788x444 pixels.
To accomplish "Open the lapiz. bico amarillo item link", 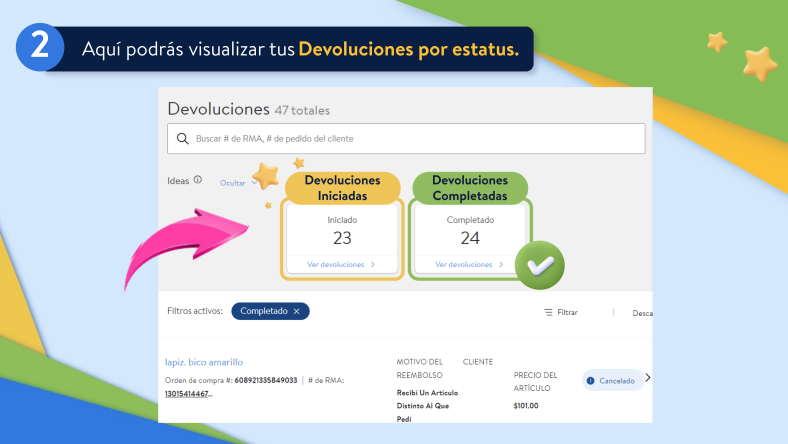I will 203,361.
